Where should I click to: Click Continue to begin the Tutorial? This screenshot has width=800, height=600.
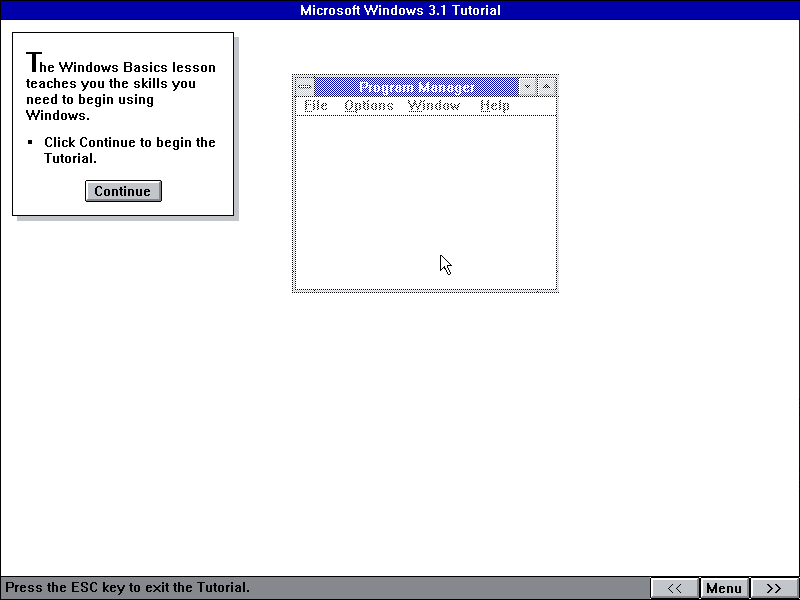(x=123, y=191)
